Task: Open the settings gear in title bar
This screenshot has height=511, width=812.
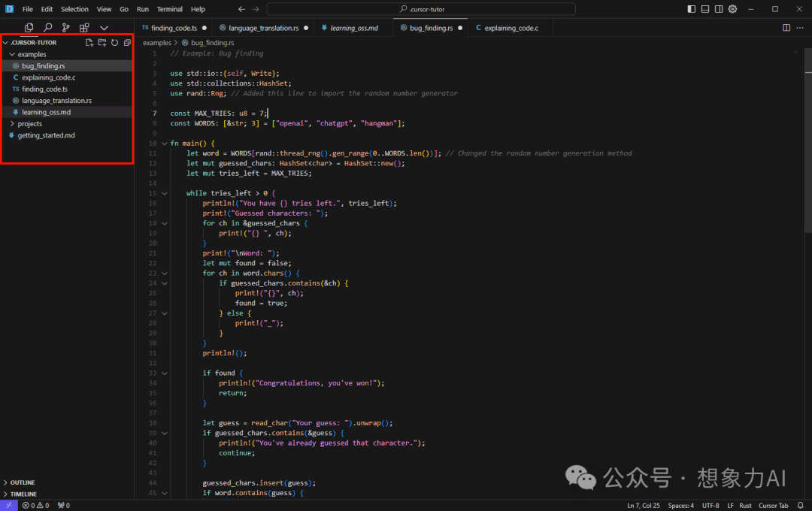Action: coord(732,9)
